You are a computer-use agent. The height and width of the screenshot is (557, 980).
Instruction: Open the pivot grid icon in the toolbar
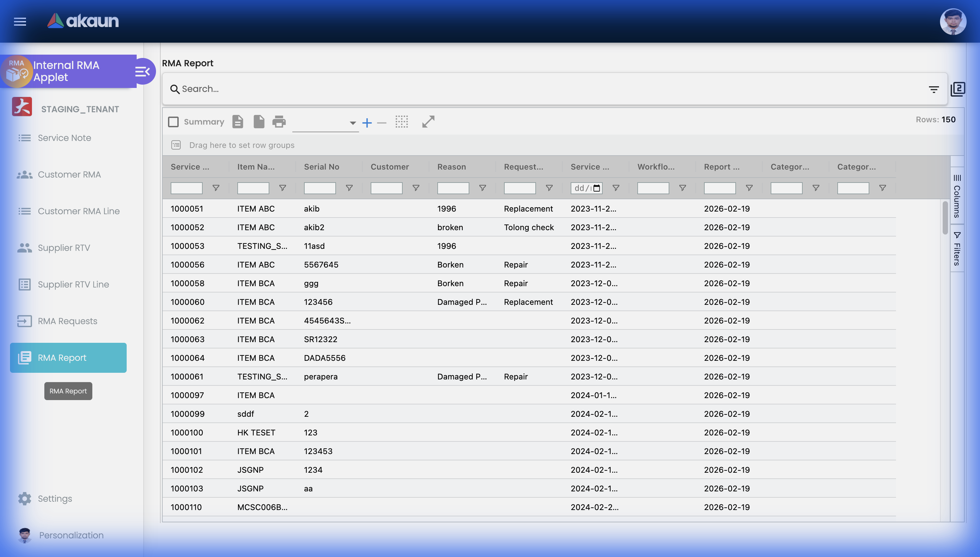402,122
